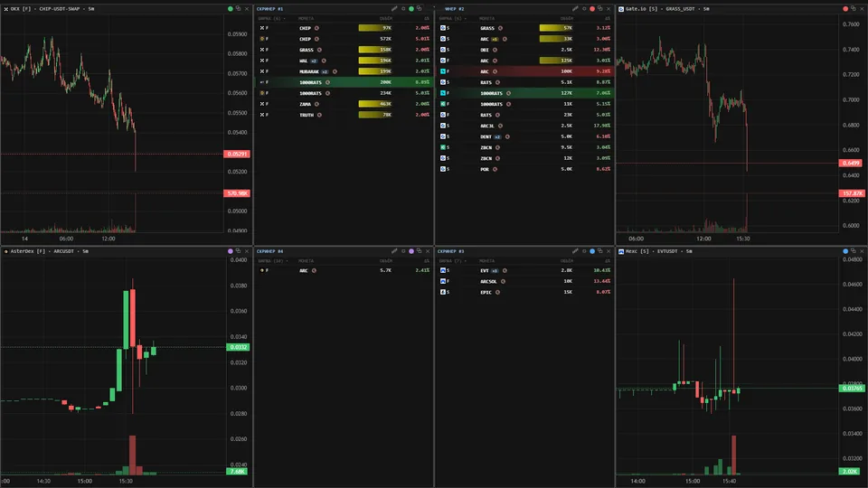Click red link-color dot in Screener #2 header

click(x=592, y=9)
